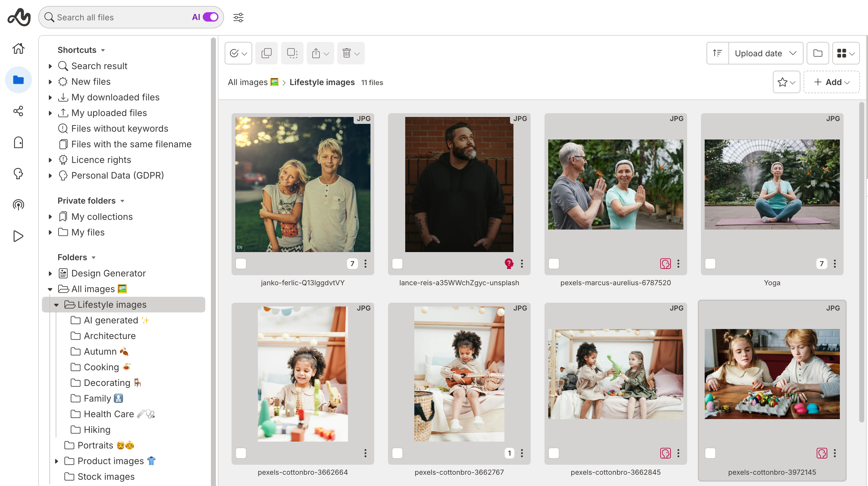Toggle the AI search switch
The image size is (868, 486).
pos(211,17)
